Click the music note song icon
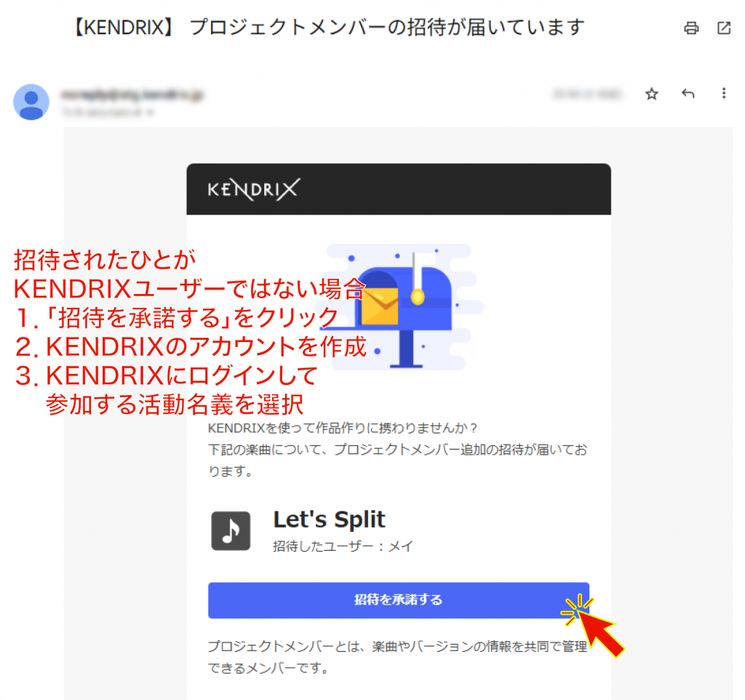The height and width of the screenshot is (700, 745). tap(231, 531)
